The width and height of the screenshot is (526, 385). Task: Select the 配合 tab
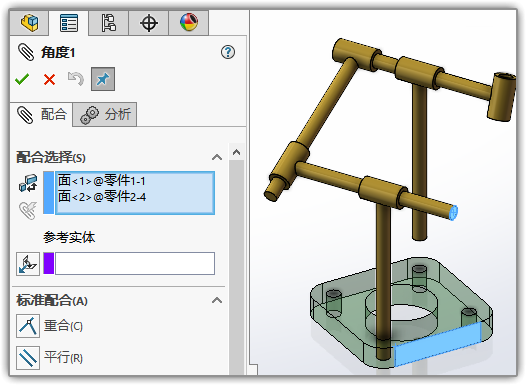[42, 115]
